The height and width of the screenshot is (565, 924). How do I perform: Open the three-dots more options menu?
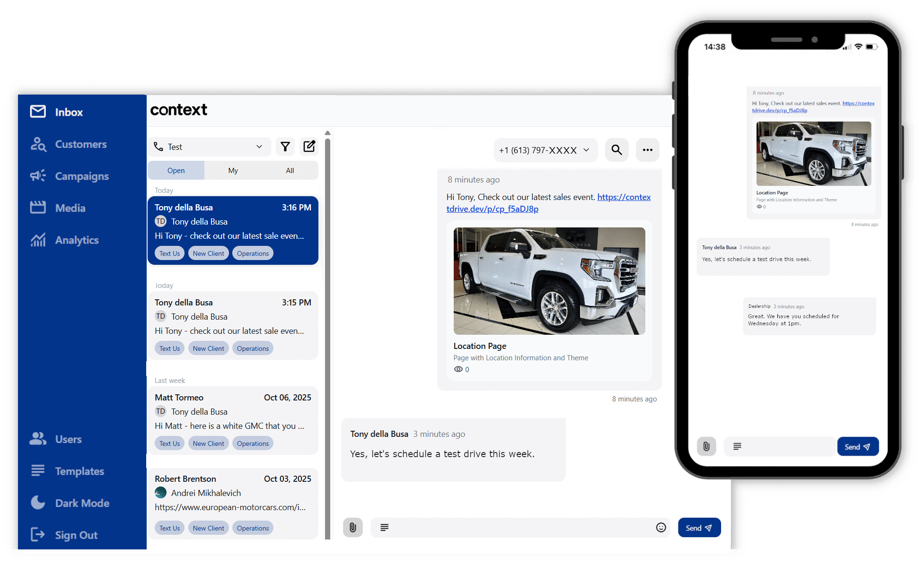point(647,150)
